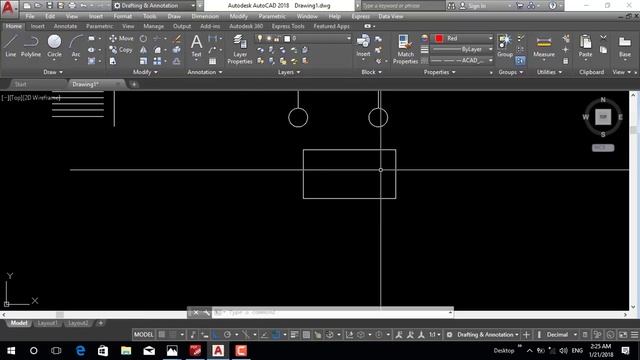The width and height of the screenshot is (640, 360).
Task: Click the Mirror tool icon
Action: (143, 50)
